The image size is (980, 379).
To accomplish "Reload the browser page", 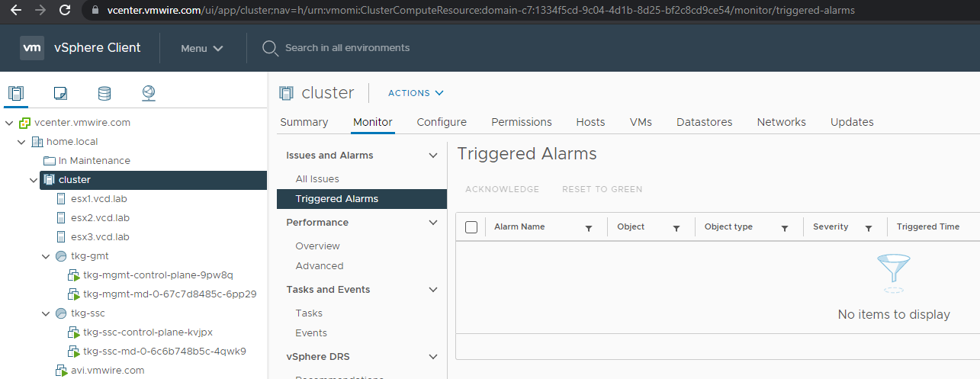I will pos(65,11).
